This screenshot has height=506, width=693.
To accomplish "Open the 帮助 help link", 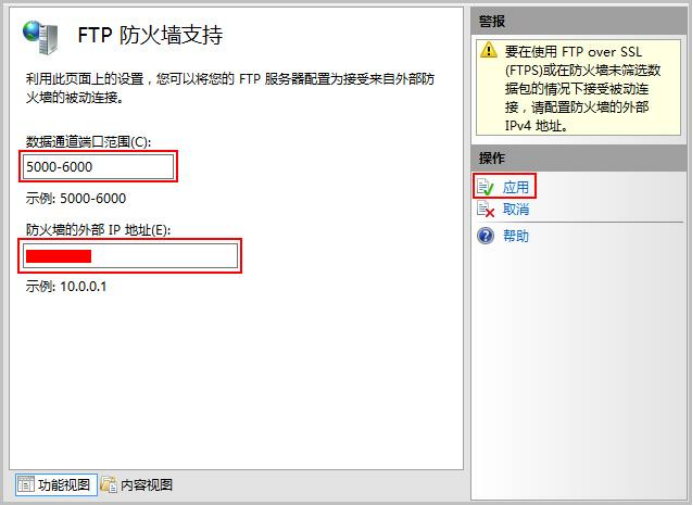I will (x=515, y=236).
